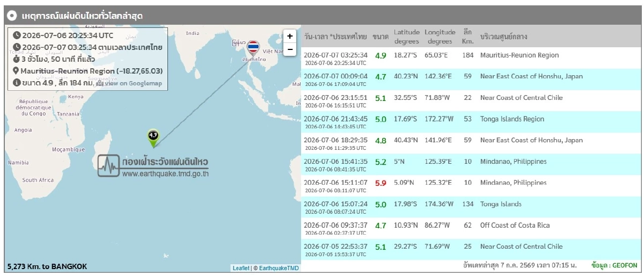Click the Longitude degrees column header
The width and height of the screenshot is (644, 275).
pyautogui.click(x=440, y=37)
